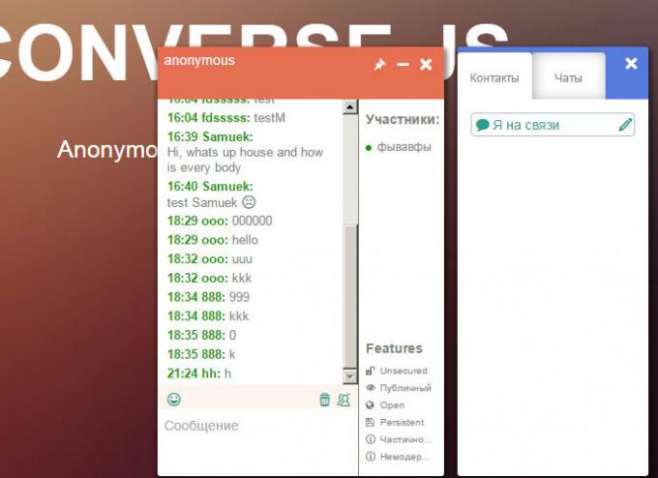
Task: Switch to the Контакты tab
Action: coord(494,78)
